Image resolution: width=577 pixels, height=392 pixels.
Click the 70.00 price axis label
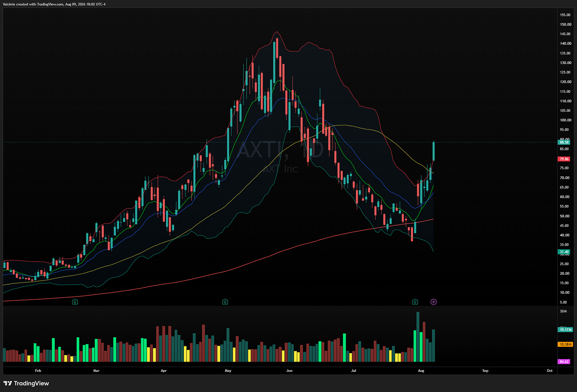click(564, 178)
